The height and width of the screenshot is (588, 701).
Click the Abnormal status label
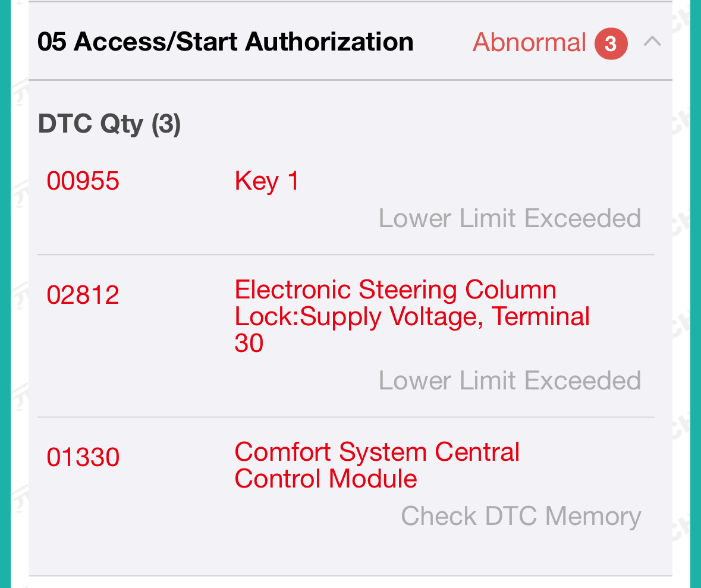click(529, 43)
